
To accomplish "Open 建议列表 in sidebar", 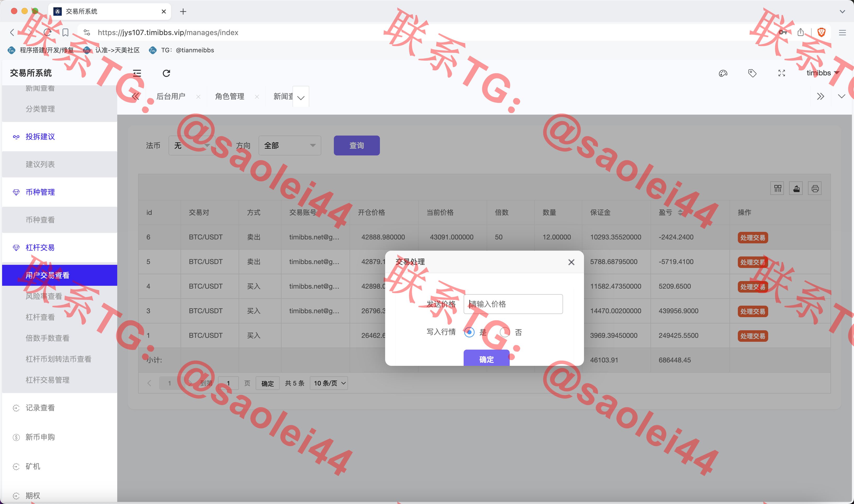I will pyautogui.click(x=59, y=164).
